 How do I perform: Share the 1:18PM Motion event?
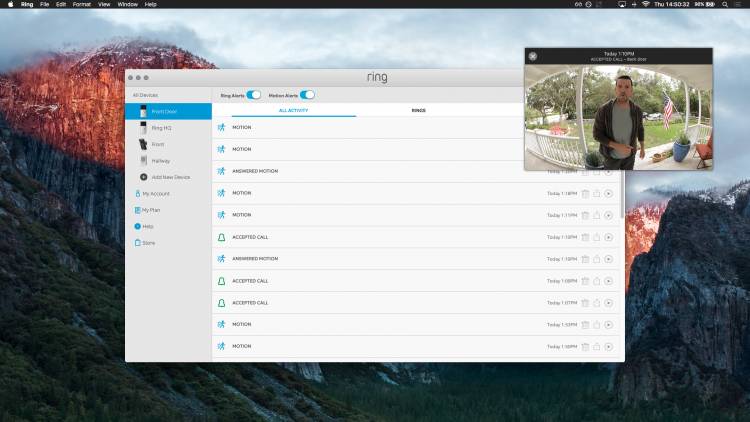[x=596, y=193]
